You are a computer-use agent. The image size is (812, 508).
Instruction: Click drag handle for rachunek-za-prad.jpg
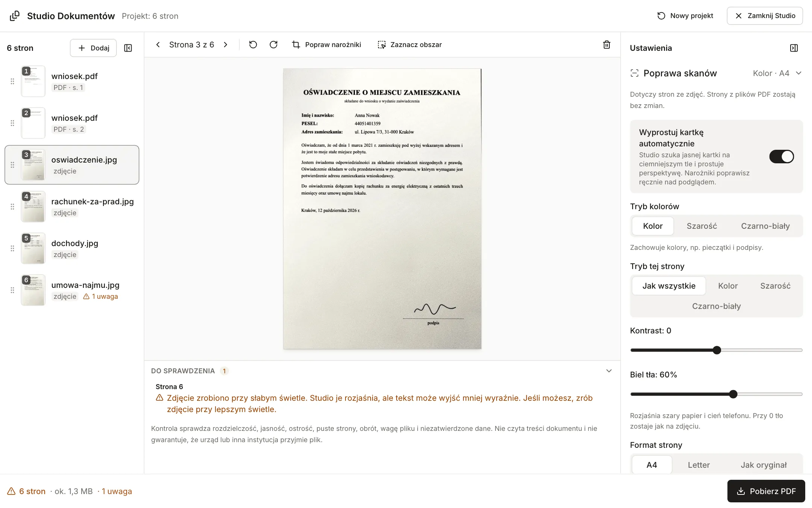pos(12,207)
